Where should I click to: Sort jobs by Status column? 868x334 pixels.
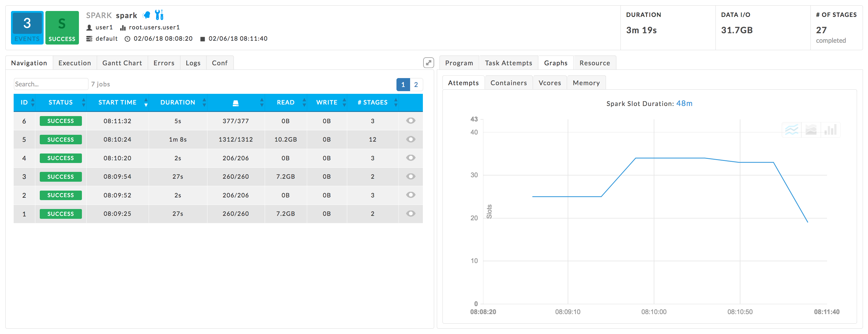pyautogui.click(x=61, y=102)
